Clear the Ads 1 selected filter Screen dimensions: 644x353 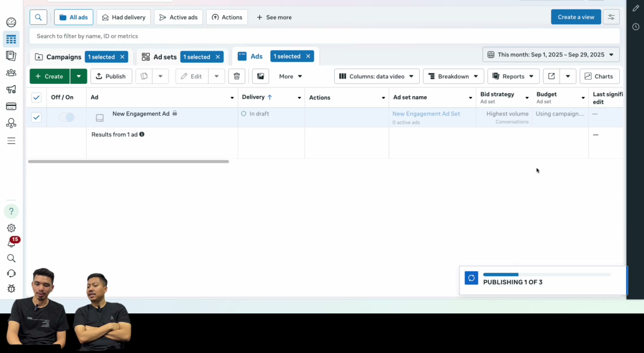(308, 56)
